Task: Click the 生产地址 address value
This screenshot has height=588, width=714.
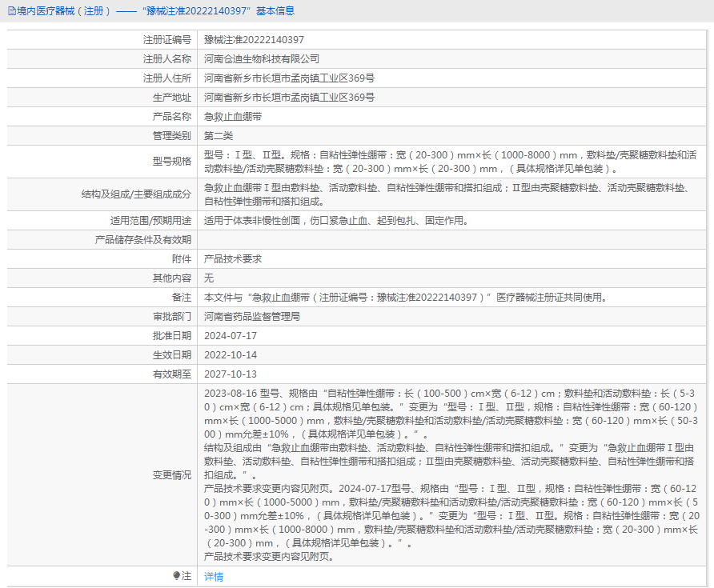Action: click(x=289, y=98)
